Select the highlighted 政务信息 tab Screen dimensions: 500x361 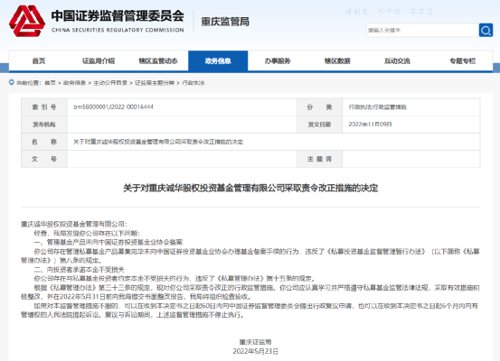click(x=218, y=61)
